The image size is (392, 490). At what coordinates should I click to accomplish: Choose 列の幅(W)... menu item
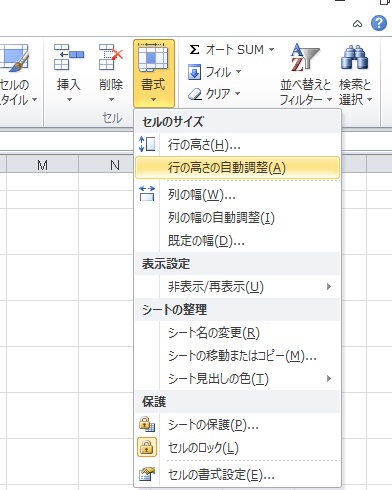[237, 195]
